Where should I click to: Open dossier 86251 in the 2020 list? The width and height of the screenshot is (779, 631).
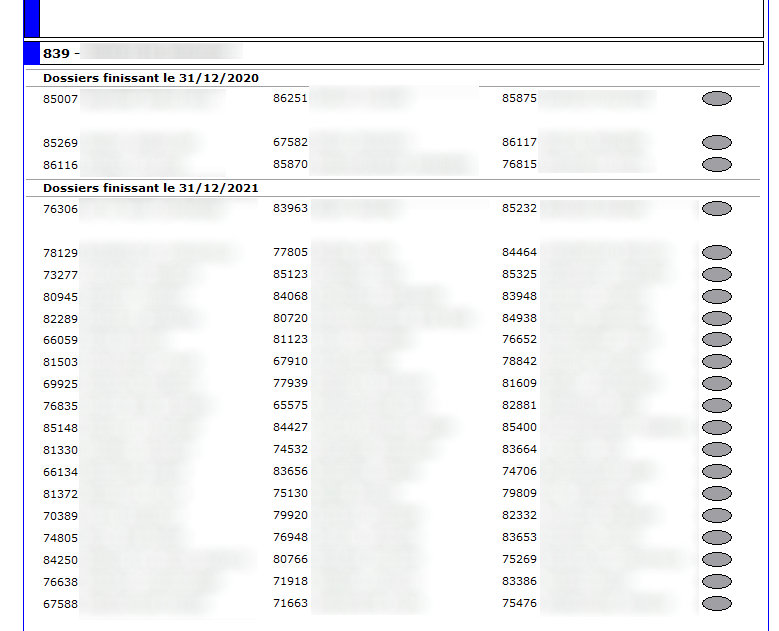290,99
